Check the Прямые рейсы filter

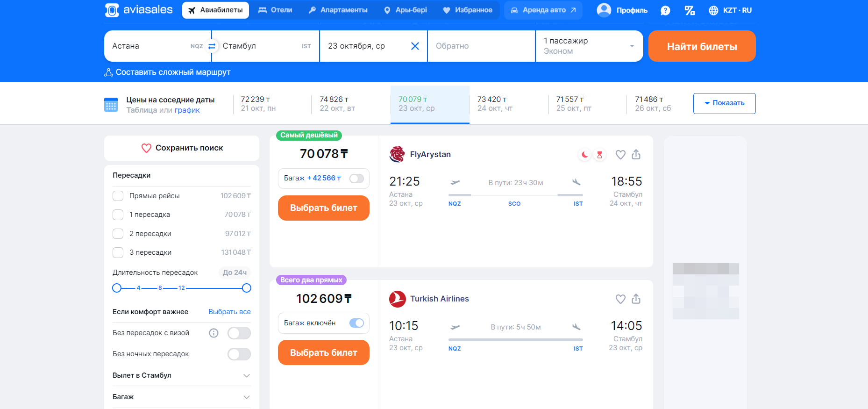point(118,196)
